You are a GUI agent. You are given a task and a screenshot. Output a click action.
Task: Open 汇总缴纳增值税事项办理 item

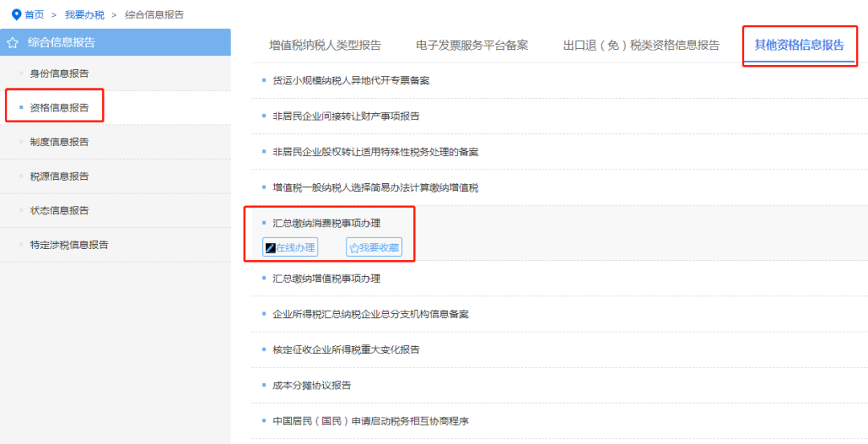pos(326,279)
